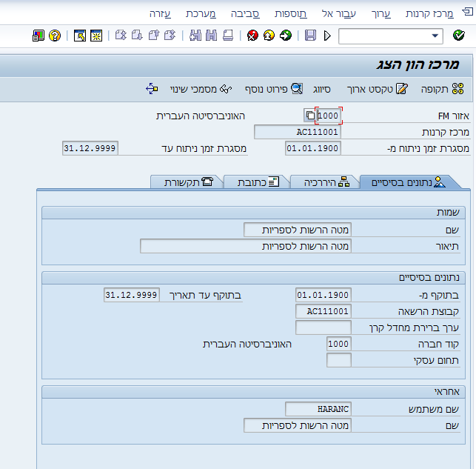
Task: Open the מרכז קרנות menu
Action: click(429, 13)
